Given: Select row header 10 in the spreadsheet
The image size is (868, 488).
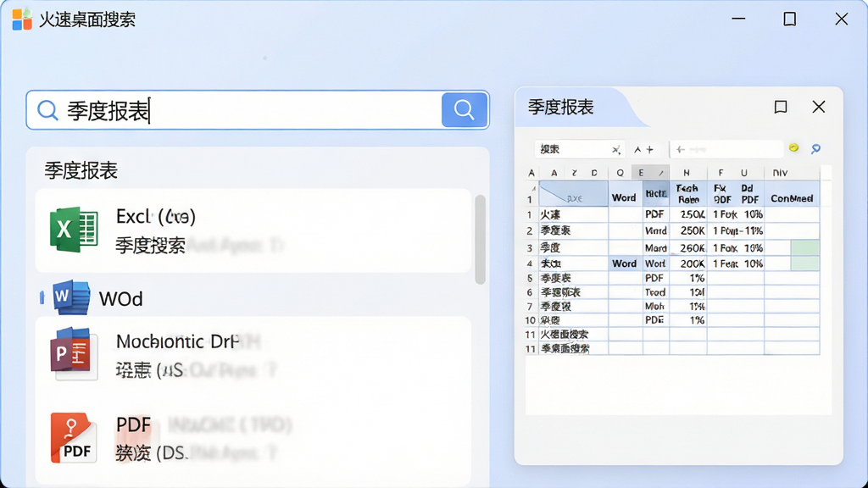Looking at the screenshot, I should click(531, 319).
